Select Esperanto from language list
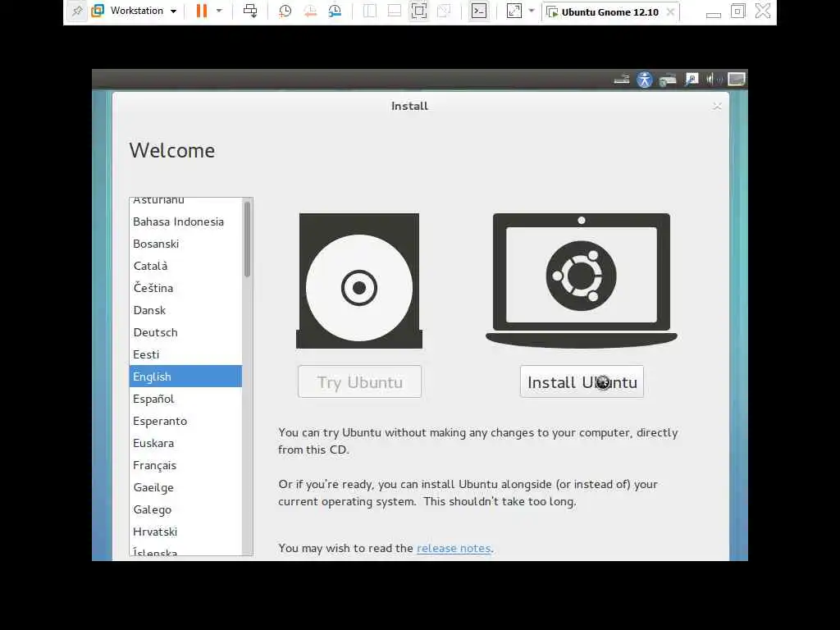 pos(186,421)
